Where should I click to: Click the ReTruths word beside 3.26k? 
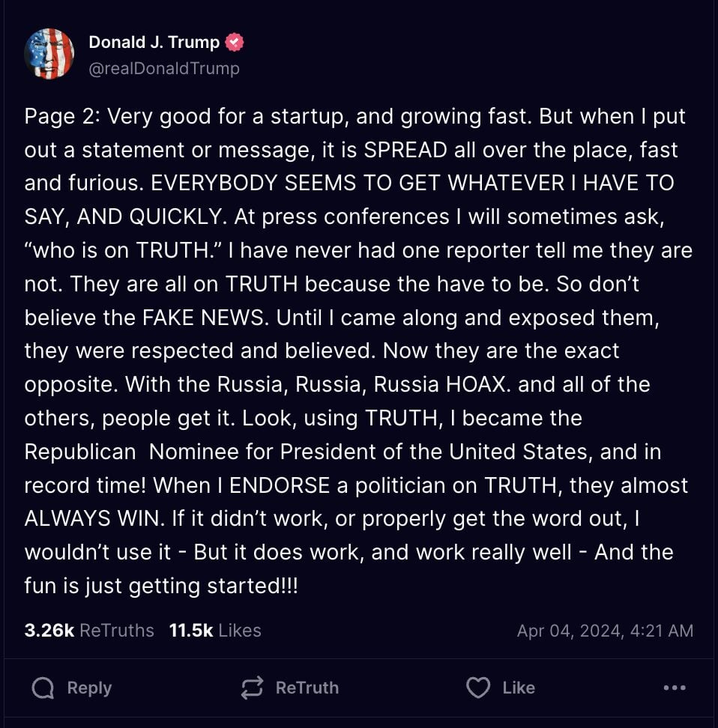coord(117,631)
